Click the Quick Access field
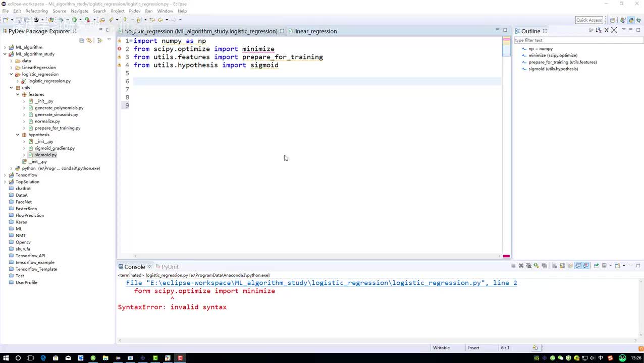This screenshot has width=644, height=363. pos(589,20)
